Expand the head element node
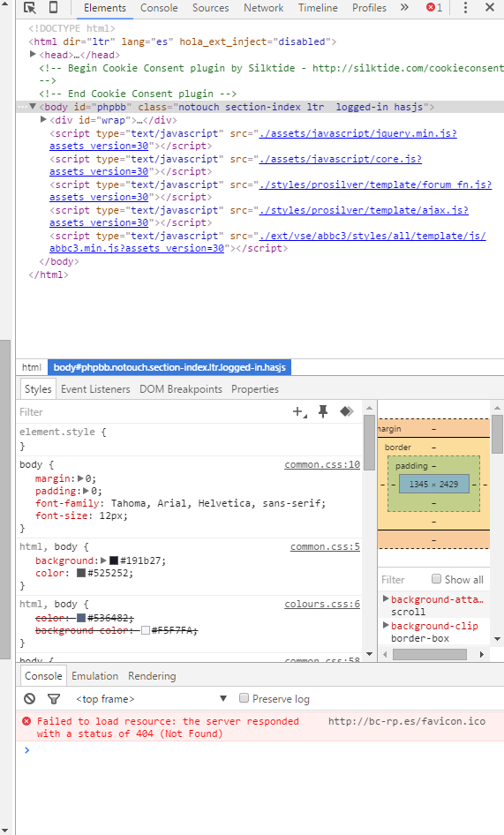 coord(33,55)
